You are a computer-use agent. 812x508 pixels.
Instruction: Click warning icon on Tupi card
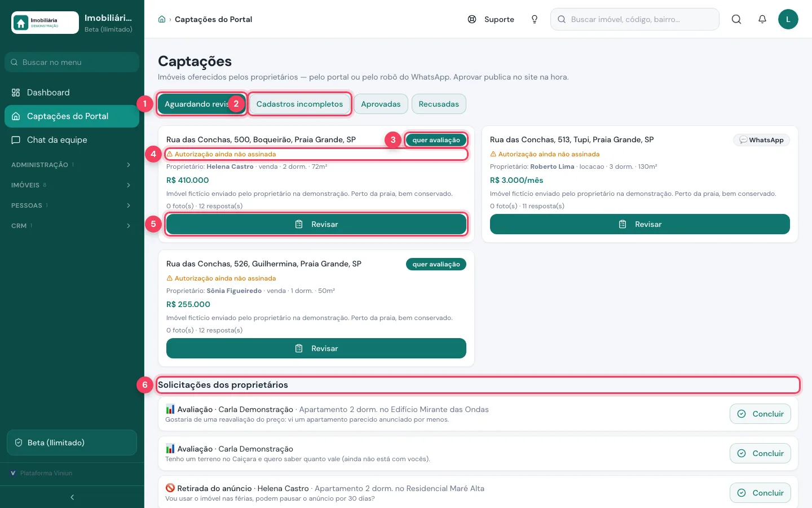(x=493, y=154)
